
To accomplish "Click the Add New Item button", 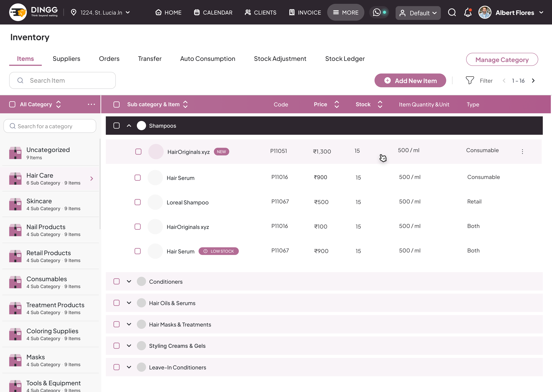I will point(410,80).
